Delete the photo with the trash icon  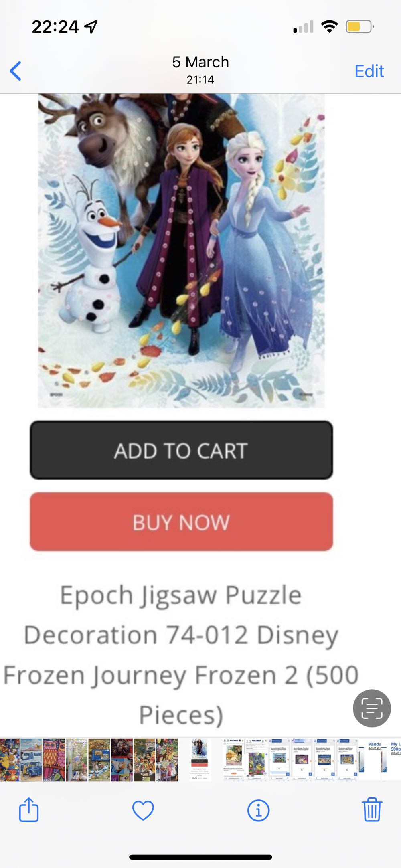[372, 809]
